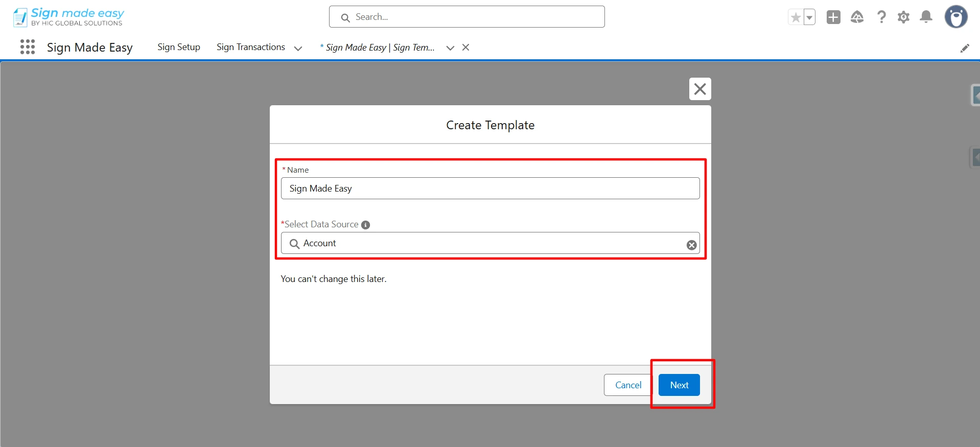Click the Favorites star icon
This screenshot has width=980, height=447.
tap(796, 17)
